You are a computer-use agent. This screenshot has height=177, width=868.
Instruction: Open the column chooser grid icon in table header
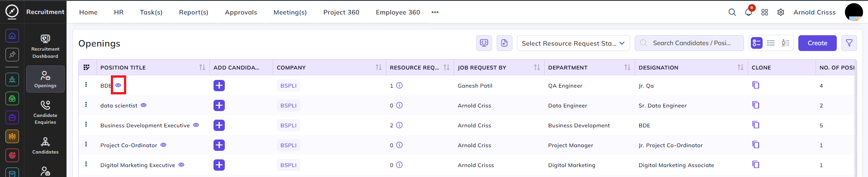(x=86, y=67)
